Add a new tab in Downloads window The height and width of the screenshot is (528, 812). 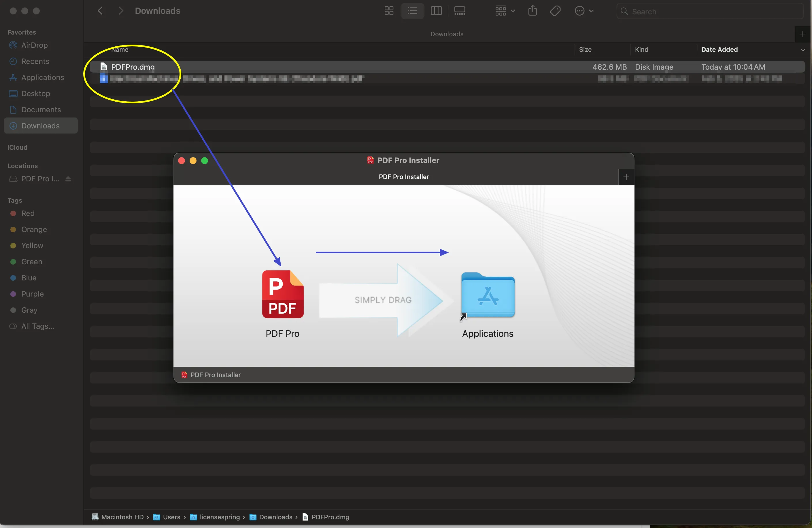point(802,34)
